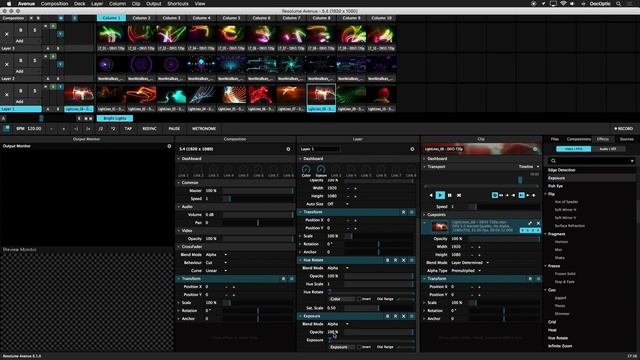The width and height of the screenshot is (640, 360).
Task: Open Crossfader Curve dropdown
Action: point(216,271)
